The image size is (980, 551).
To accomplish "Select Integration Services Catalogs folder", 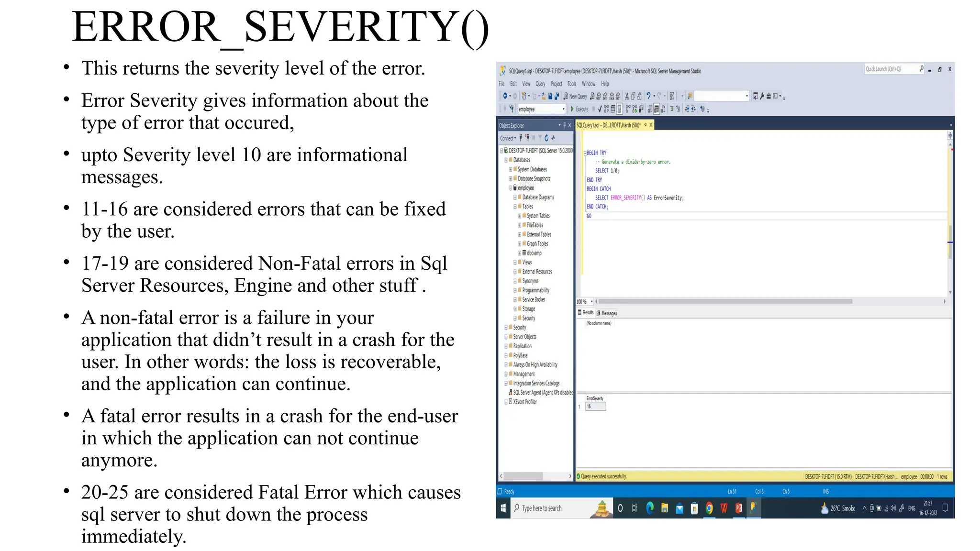I will coord(536,383).
